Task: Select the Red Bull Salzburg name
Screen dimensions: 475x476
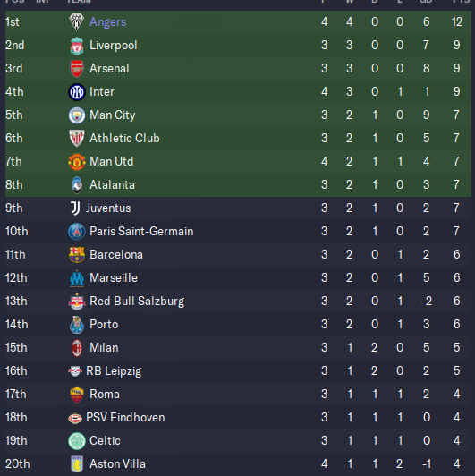Action: click(x=137, y=302)
